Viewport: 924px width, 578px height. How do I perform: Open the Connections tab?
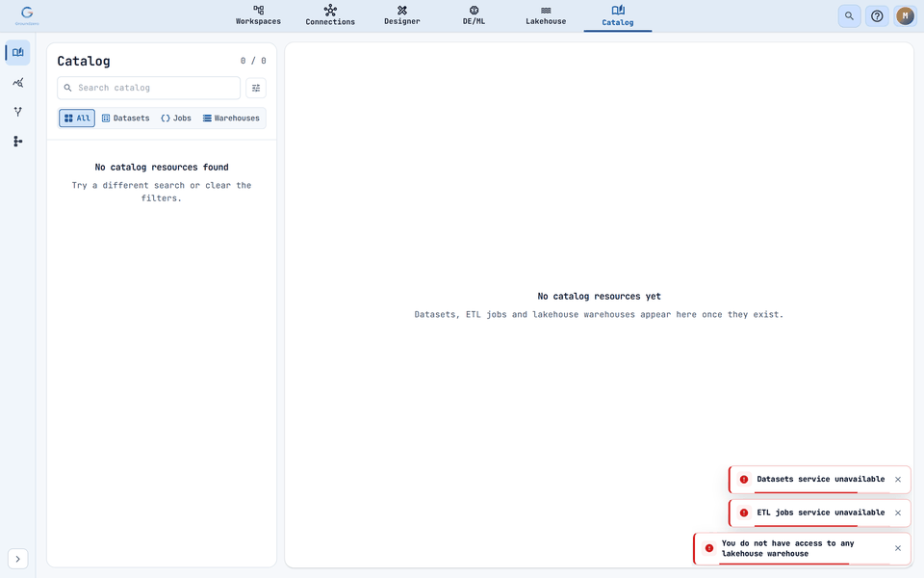[330, 16]
